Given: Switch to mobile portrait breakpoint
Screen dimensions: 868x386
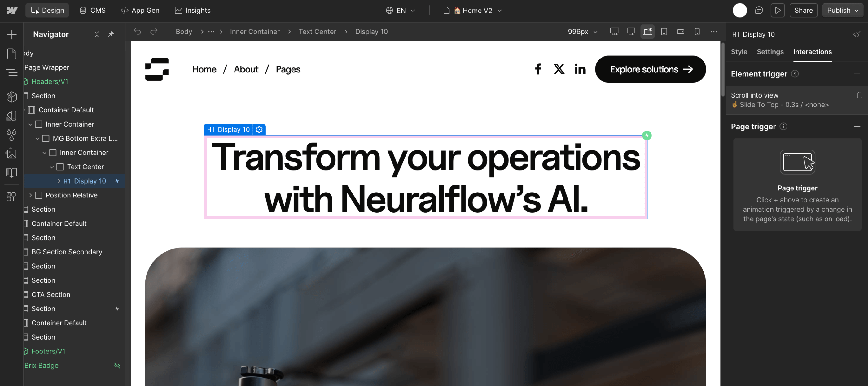Looking at the screenshot, I should [x=697, y=31].
